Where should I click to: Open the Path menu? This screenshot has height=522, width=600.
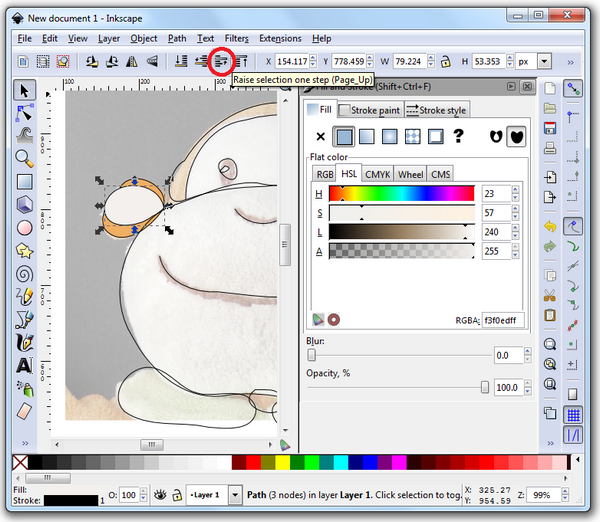point(177,39)
